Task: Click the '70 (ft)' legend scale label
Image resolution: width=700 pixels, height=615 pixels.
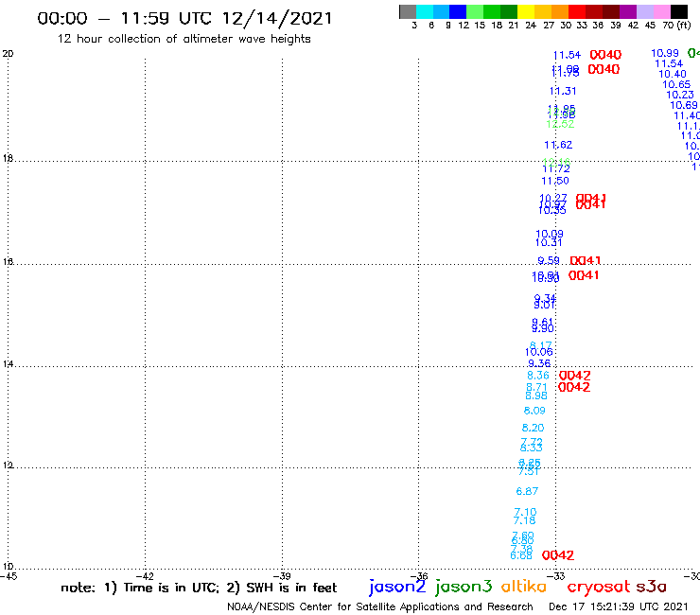Action: [x=676, y=25]
